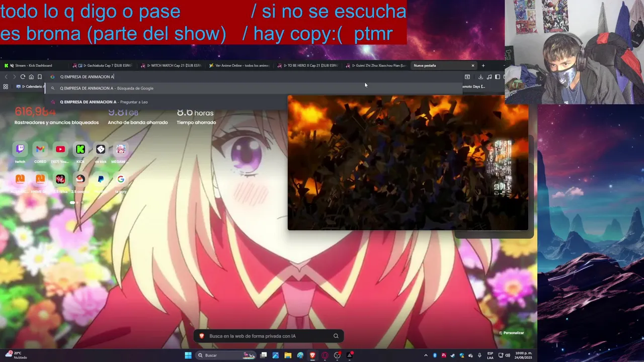Image resolution: width=644 pixels, height=362 pixels.
Task: Switch to Ver Anime Online tab
Action: (239, 65)
